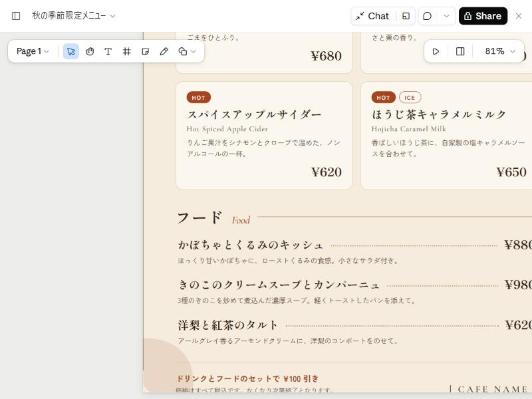Open the Page 1 selector dropdown
This screenshot has width=532, height=399.
[33, 51]
